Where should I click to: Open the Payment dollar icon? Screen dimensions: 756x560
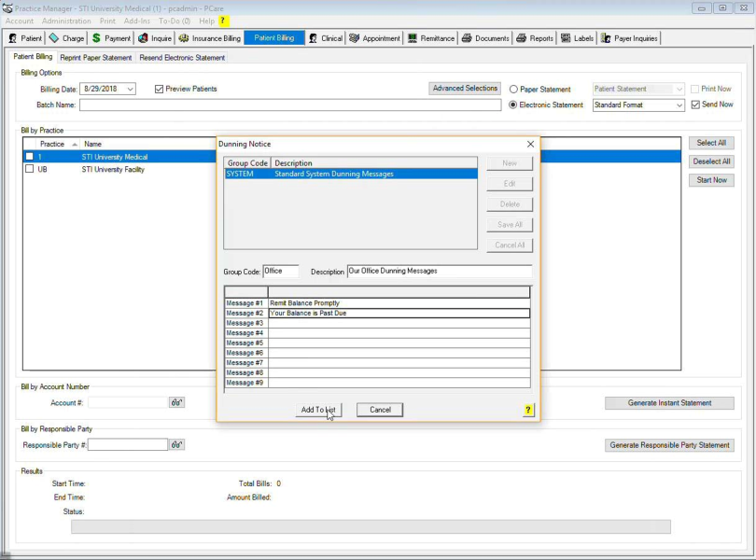point(96,38)
